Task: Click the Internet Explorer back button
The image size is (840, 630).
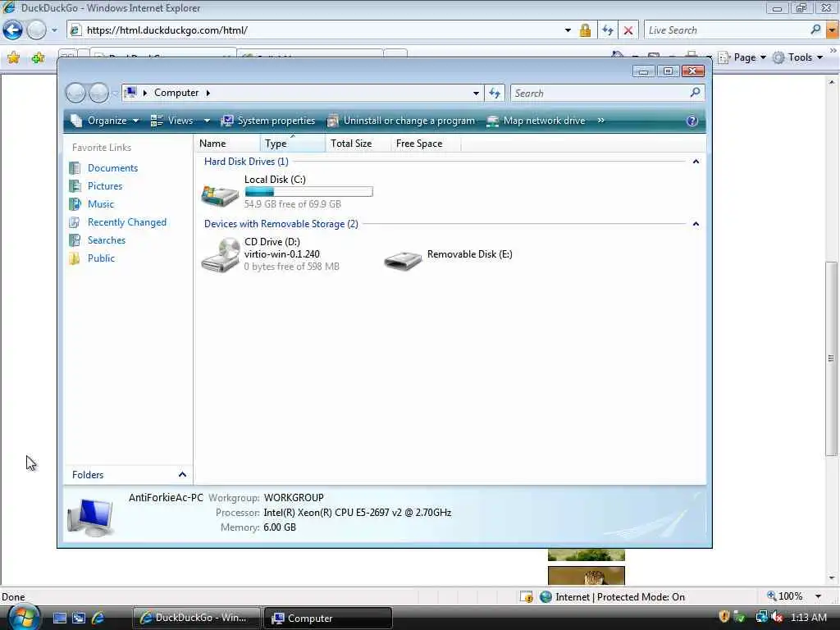Action: click(x=13, y=30)
